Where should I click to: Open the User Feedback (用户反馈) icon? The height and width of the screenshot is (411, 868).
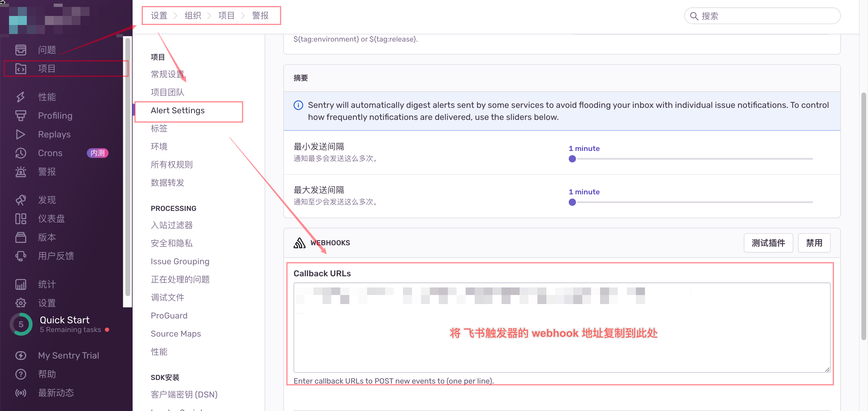(20, 256)
